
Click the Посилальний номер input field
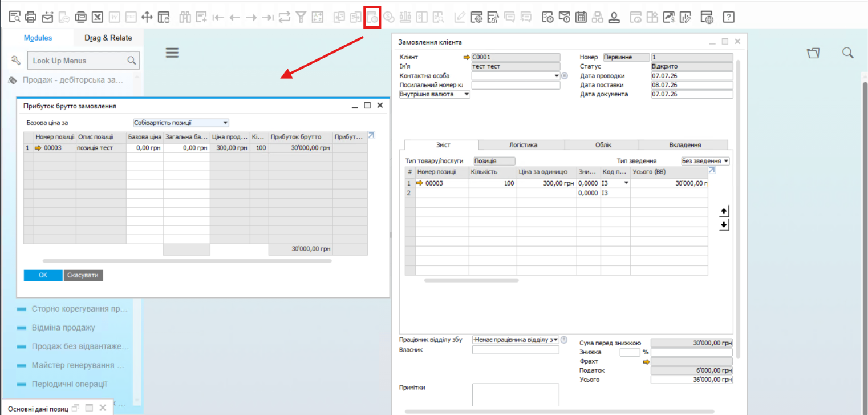516,85
